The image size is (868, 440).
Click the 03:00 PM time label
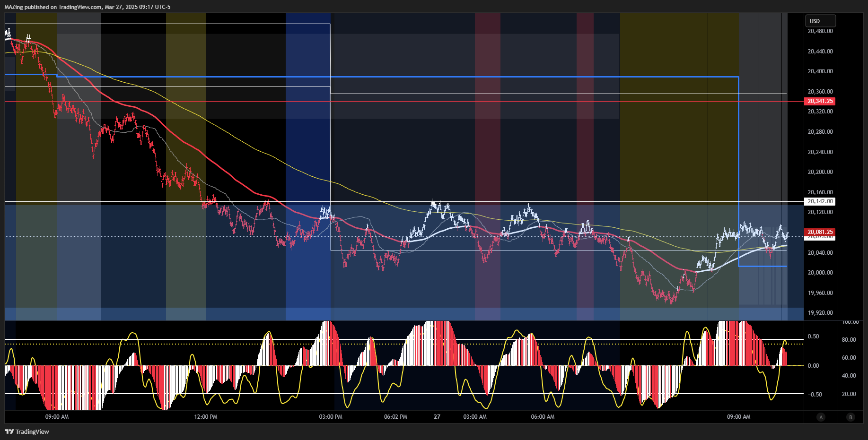click(x=331, y=417)
